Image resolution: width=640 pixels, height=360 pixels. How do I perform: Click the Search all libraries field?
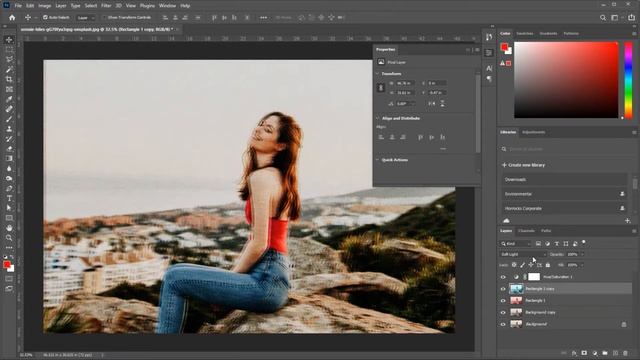tap(565, 149)
